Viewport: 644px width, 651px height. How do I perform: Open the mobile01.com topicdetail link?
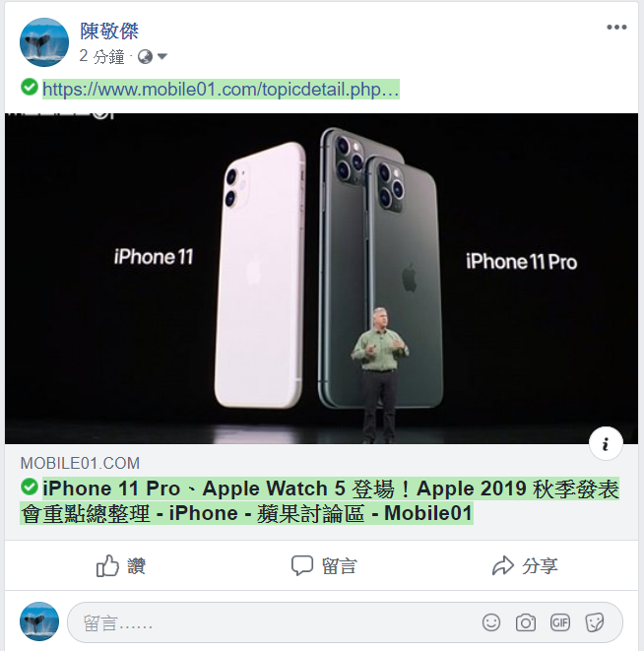point(221,90)
